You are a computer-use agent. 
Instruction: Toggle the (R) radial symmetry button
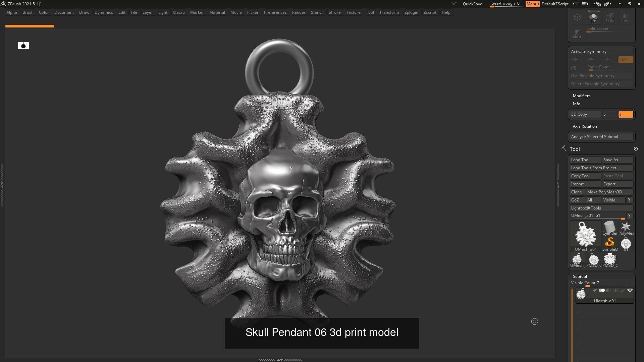pos(577,68)
